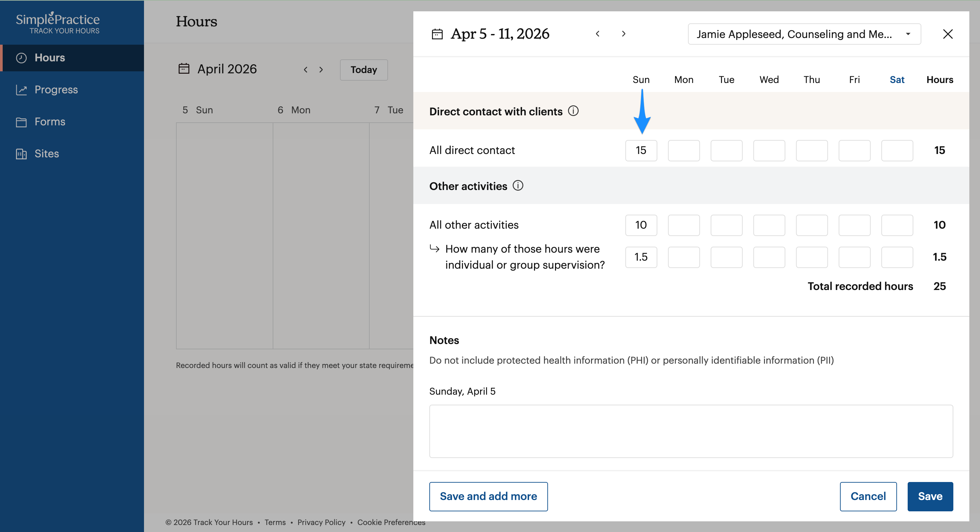980x532 pixels.
Task: Close the weekly hours panel
Action: pos(948,34)
